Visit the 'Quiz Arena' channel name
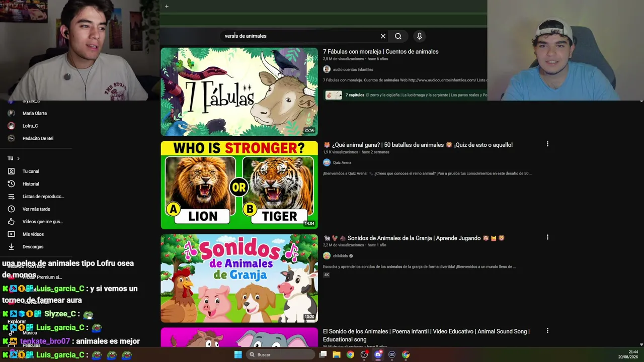Image resolution: width=644 pixels, height=362 pixels. point(342,162)
